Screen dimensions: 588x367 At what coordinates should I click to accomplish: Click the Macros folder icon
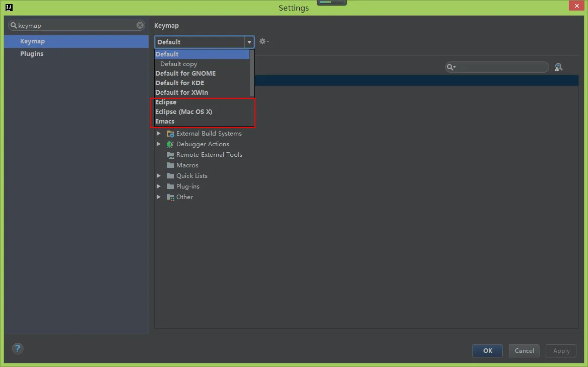(170, 165)
